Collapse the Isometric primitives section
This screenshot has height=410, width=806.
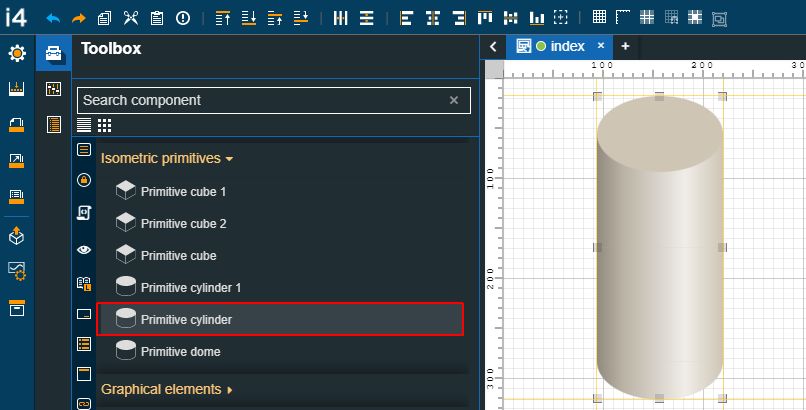167,158
